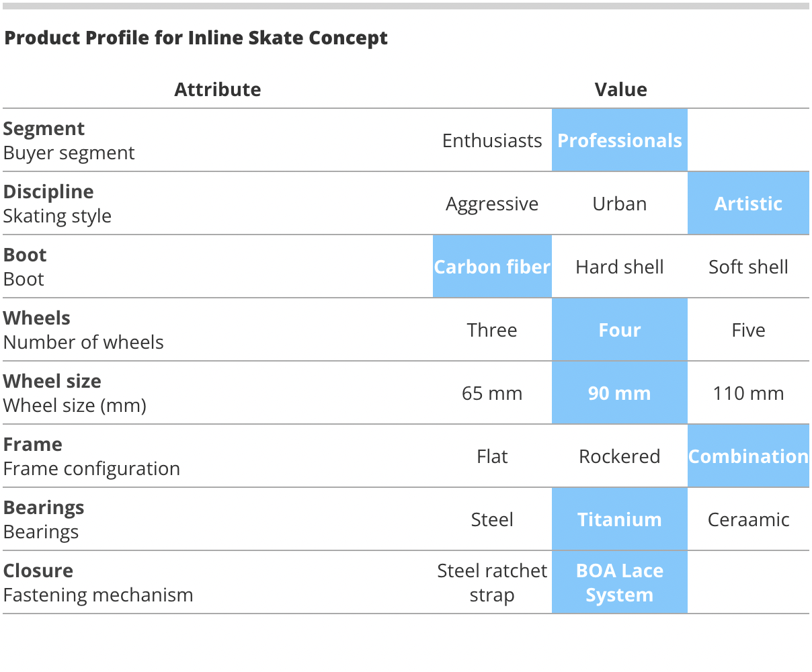The width and height of the screenshot is (812, 672).
Task: Pick Aggressive skating discipline
Action: (x=492, y=204)
